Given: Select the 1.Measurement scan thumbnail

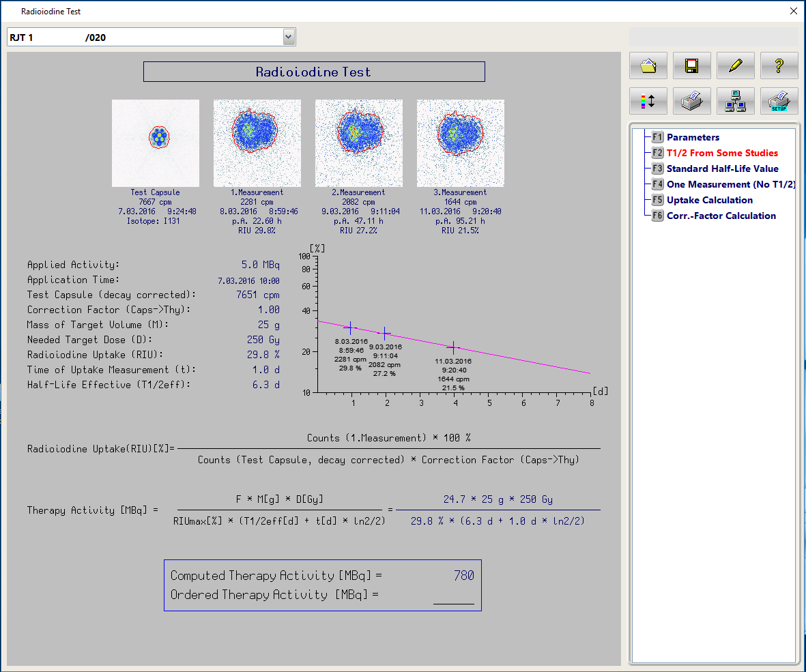Looking at the screenshot, I should (x=257, y=143).
